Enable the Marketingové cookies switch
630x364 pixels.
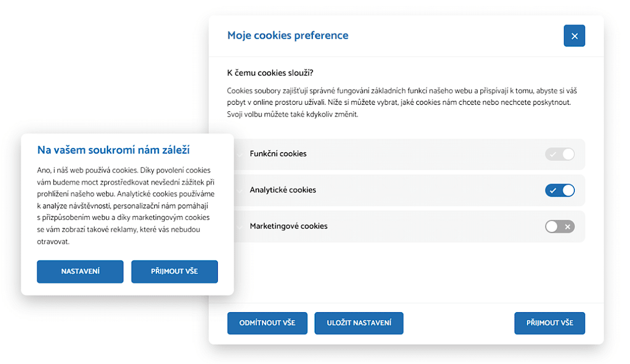pos(560,227)
